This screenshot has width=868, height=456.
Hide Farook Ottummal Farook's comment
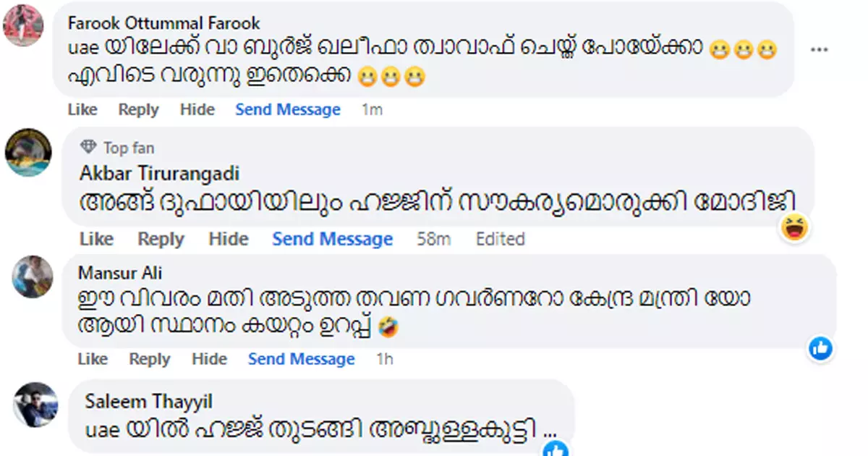(x=197, y=109)
